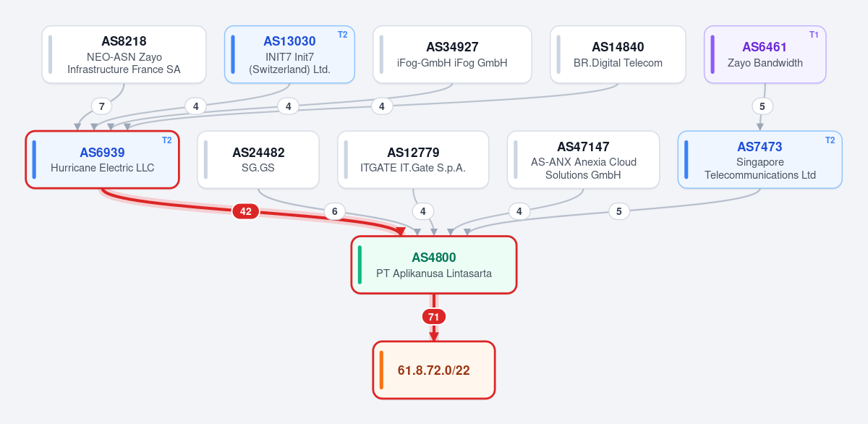Click the T1 badge on AS6461
This screenshot has width=868, height=424.
click(814, 35)
